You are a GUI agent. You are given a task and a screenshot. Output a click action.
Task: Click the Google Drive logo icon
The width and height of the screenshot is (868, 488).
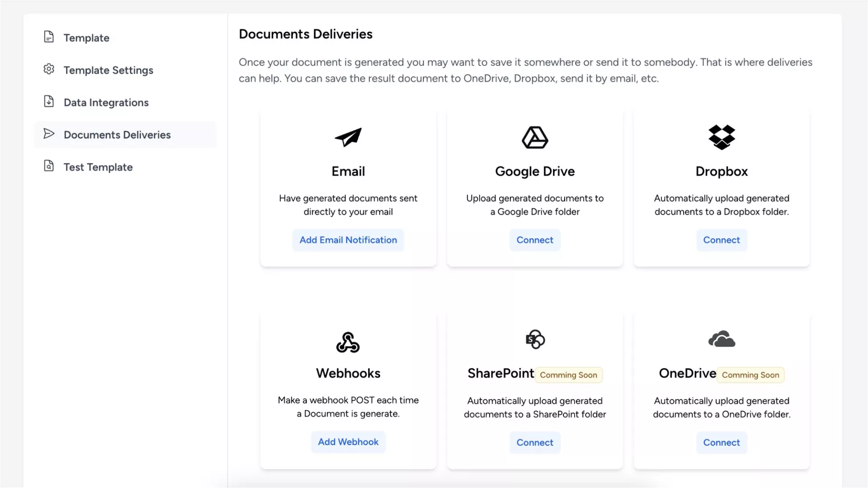coord(535,137)
